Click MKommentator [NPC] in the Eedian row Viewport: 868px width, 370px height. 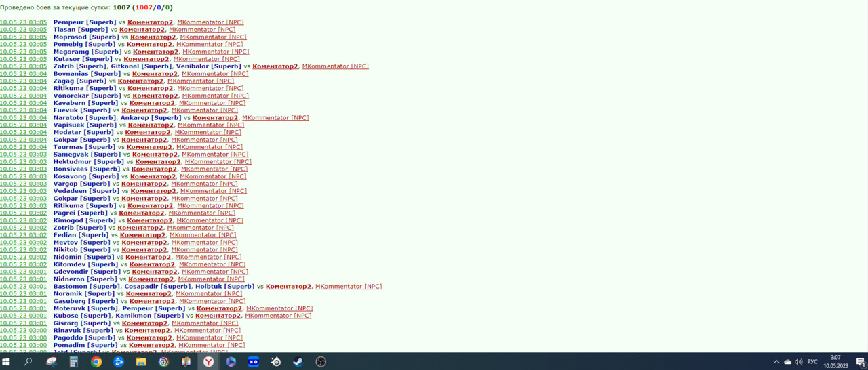tap(203, 235)
